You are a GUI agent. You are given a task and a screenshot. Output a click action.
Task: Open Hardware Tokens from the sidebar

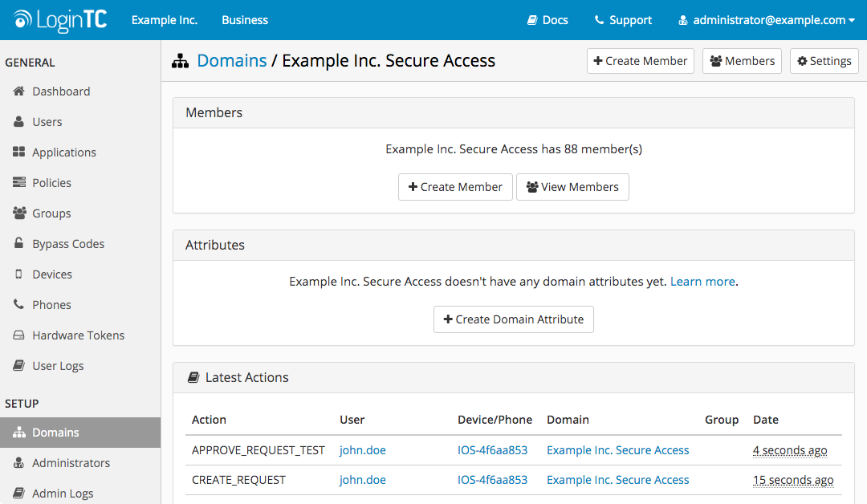(78, 335)
